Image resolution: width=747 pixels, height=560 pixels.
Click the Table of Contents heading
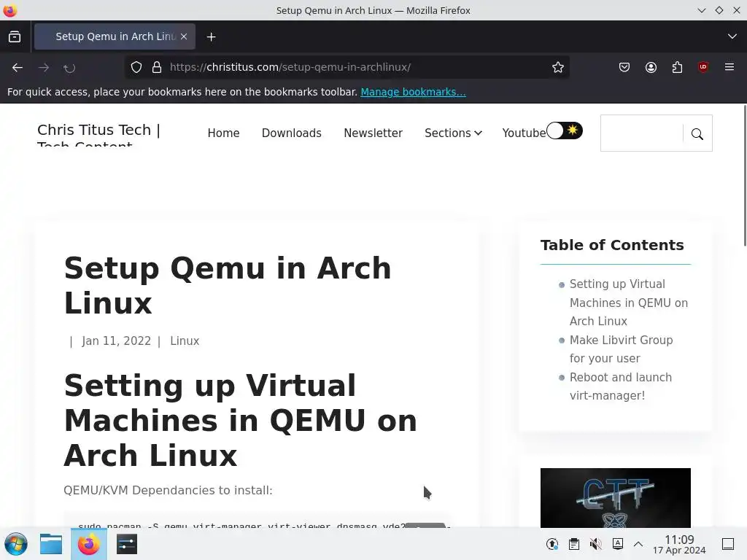(x=612, y=245)
